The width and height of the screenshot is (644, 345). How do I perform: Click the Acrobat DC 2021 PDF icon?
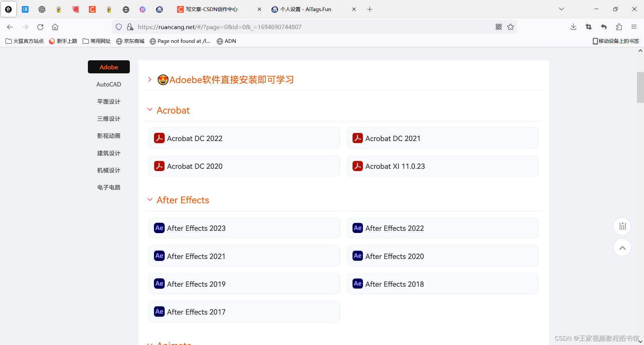click(x=358, y=138)
